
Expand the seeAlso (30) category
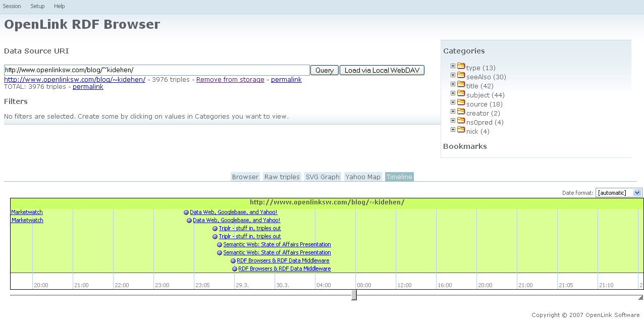click(x=453, y=75)
